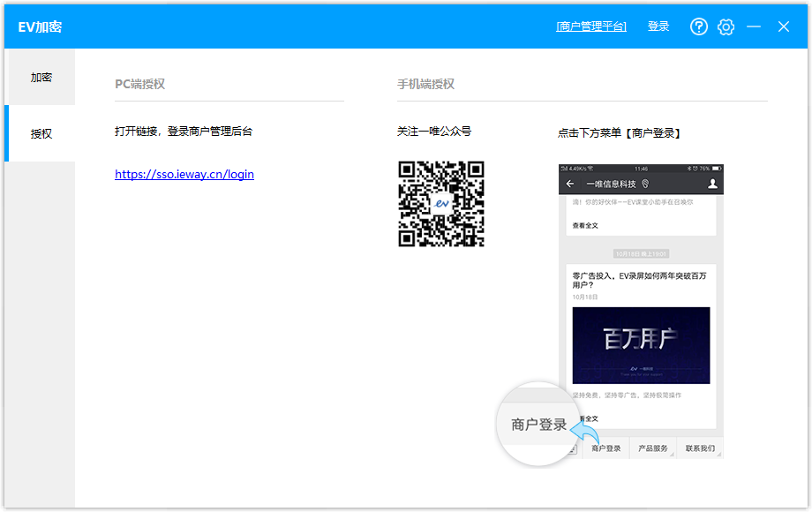Click the 一唯公众号 QR code

440,204
